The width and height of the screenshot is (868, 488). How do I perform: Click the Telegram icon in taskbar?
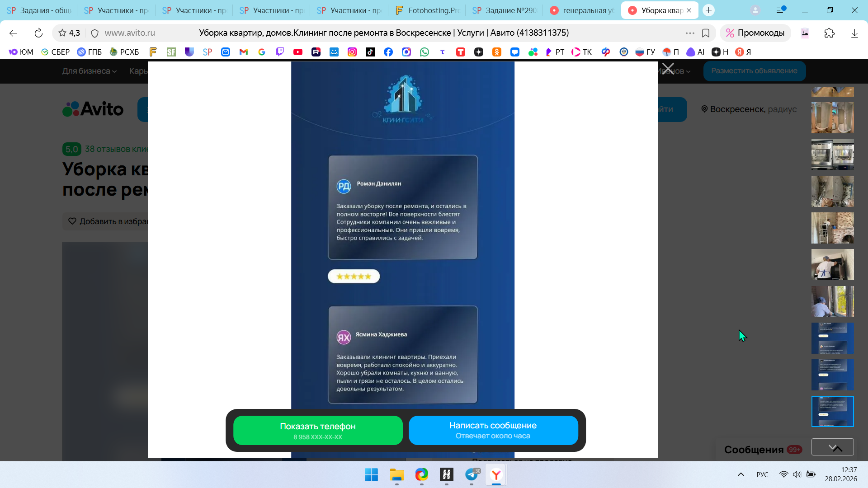point(472,474)
